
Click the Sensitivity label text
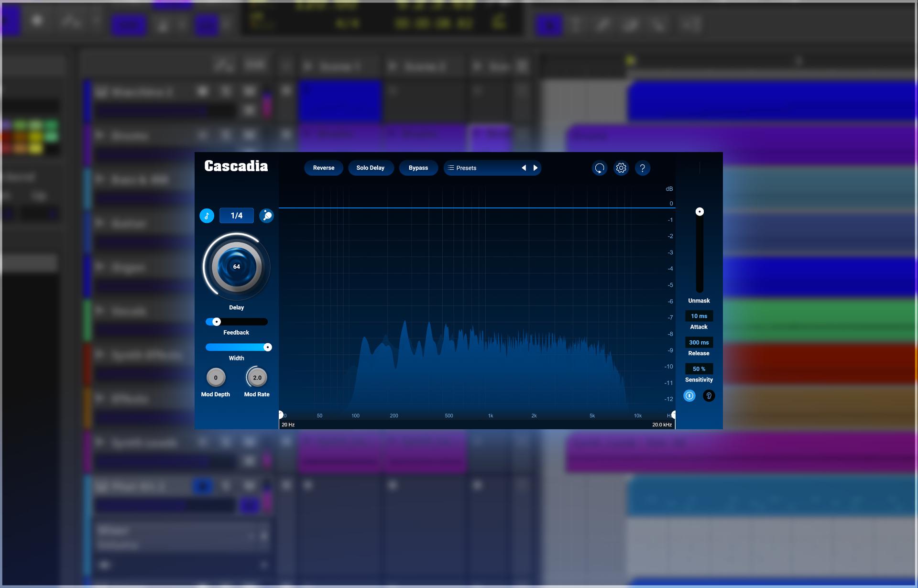(x=699, y=380)
